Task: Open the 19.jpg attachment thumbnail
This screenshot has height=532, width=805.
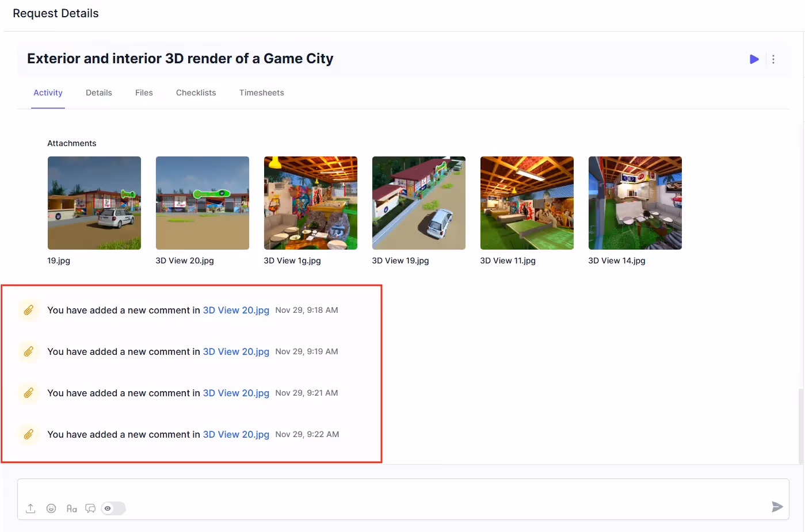Action: pyautogui.click(x=94, y=203)
